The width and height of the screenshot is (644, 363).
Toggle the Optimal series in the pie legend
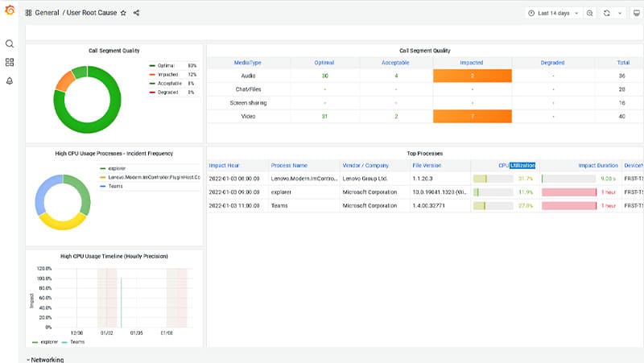(167, 65)
